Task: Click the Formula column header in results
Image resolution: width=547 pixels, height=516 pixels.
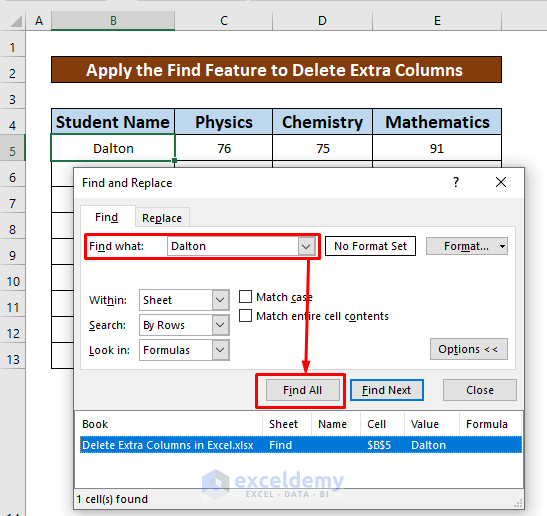Action: point(490,424)
